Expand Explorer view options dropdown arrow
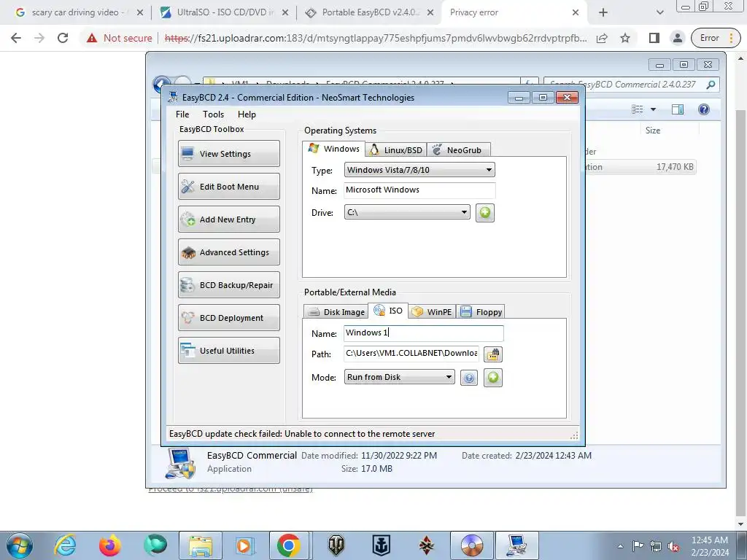 pyautogui.click(x=653, y=109)
